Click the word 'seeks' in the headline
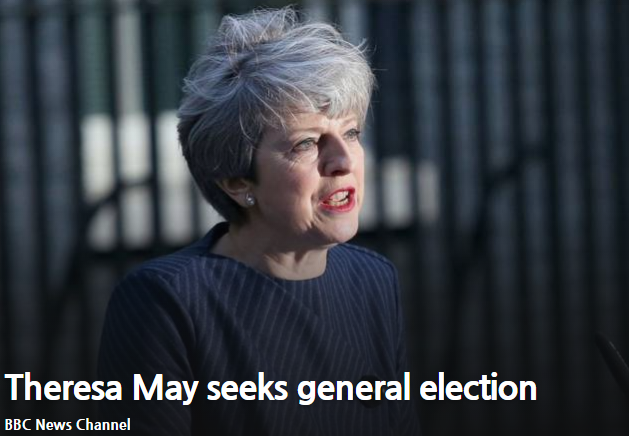The width and height of the screenshot is (629, 436). pyautogui.click(x=247, y=387)
